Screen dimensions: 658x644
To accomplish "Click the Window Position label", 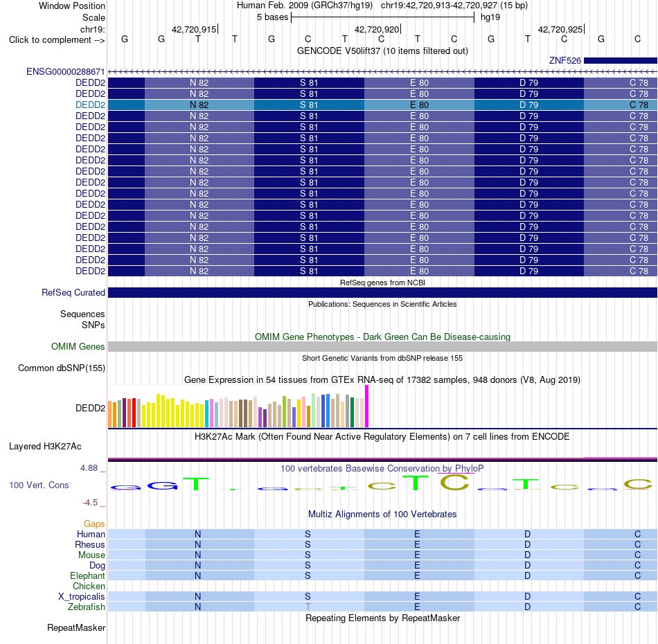I will 72,6.
